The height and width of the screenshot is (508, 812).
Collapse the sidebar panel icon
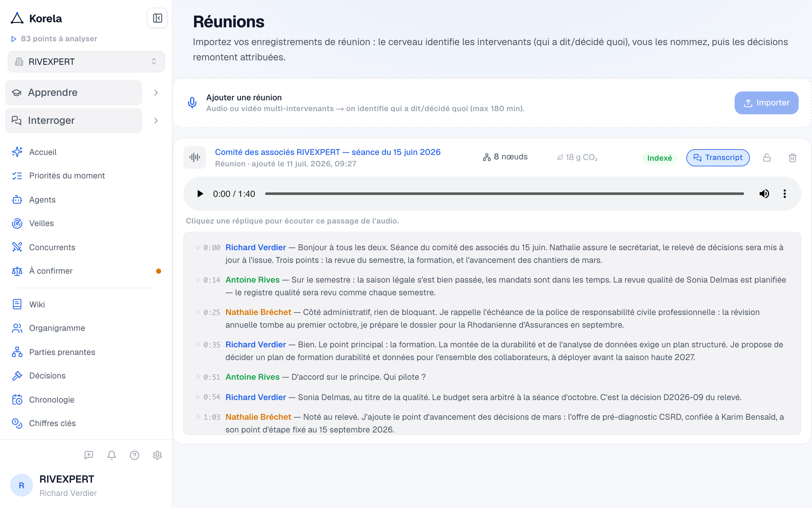coord(157,18)
